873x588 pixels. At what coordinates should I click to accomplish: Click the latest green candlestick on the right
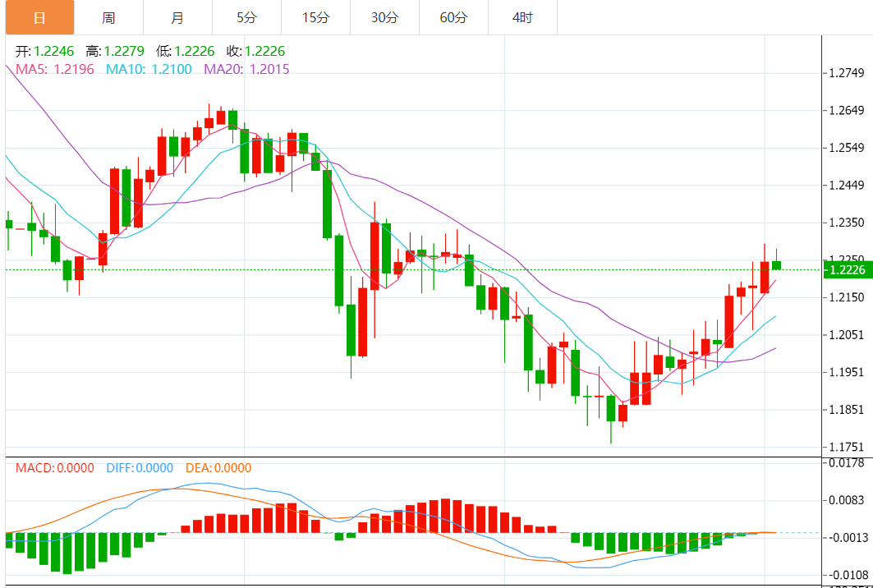[777, 265]
